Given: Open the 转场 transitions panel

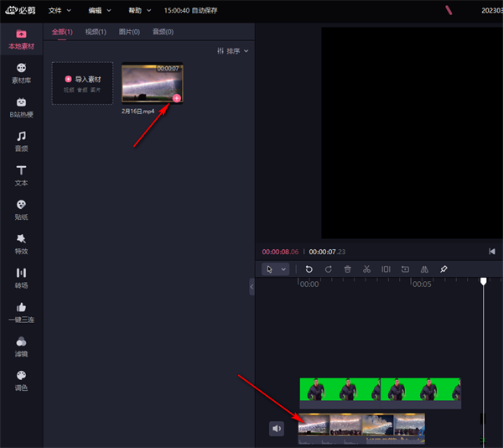Looking at the screenshot, I should (x=21, y=279).
